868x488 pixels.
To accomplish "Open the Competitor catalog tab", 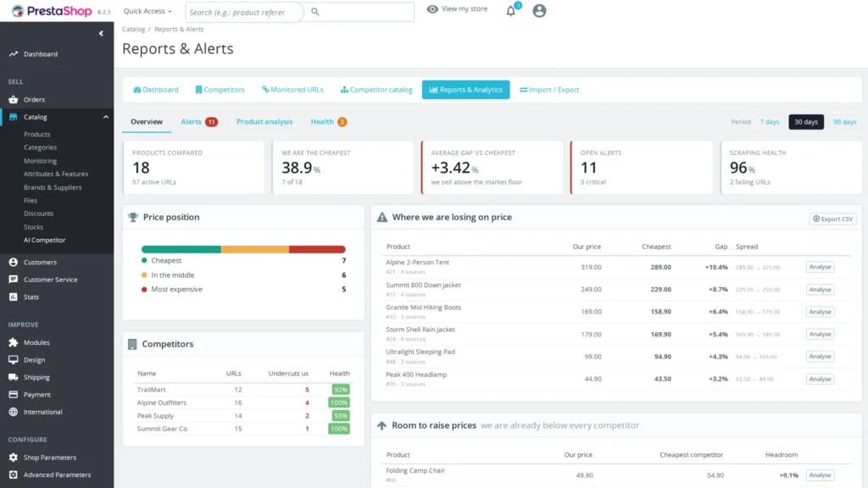I will [x=376, y=90].
